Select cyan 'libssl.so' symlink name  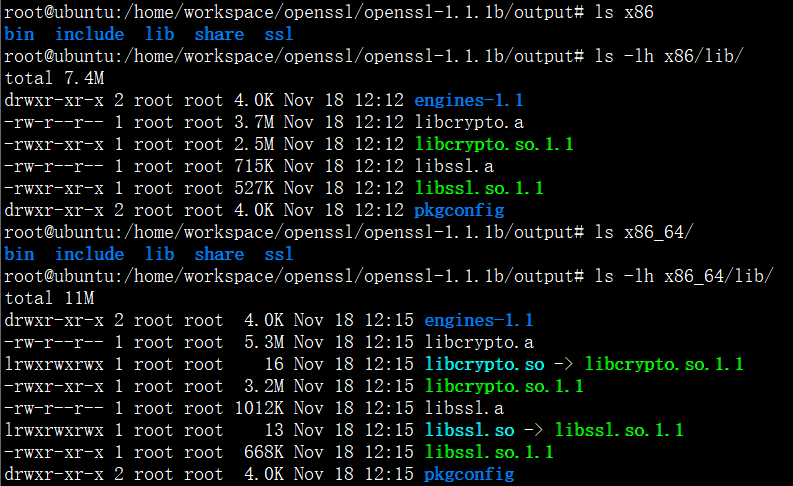[469, 430]
